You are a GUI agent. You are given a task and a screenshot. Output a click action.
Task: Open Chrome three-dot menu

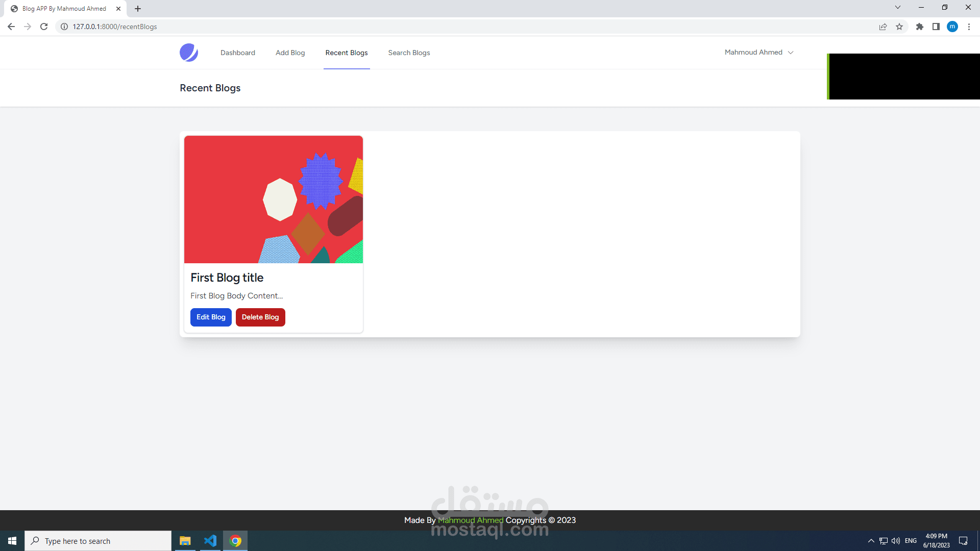tap(969, 27)
